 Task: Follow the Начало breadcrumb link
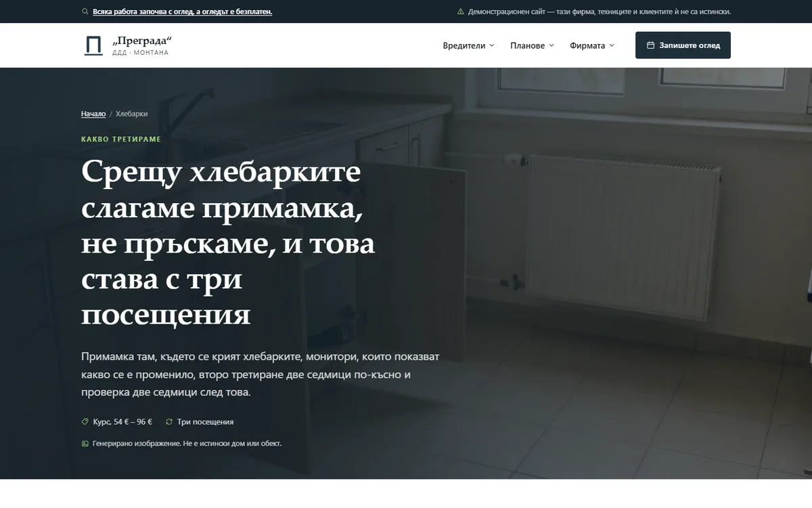click(93, 114)
